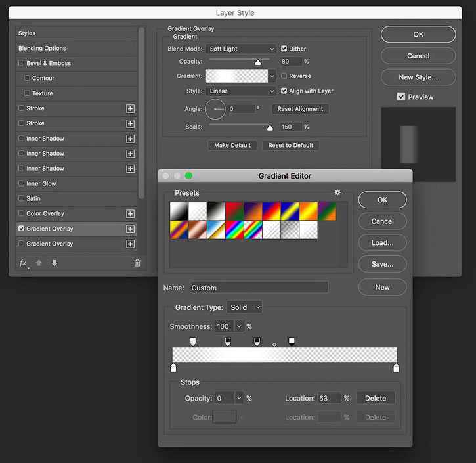
Task: Click the fx add style icon
Action: [24, 263]
